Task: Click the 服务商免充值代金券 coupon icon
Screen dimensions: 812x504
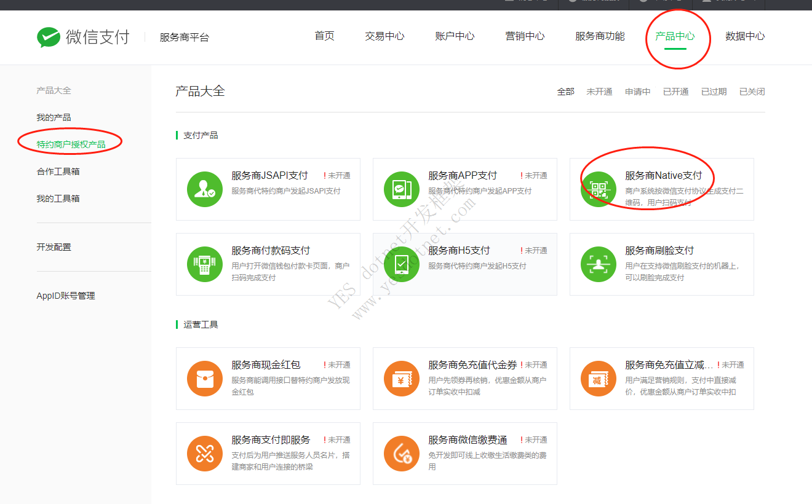Action: [402, 379]
